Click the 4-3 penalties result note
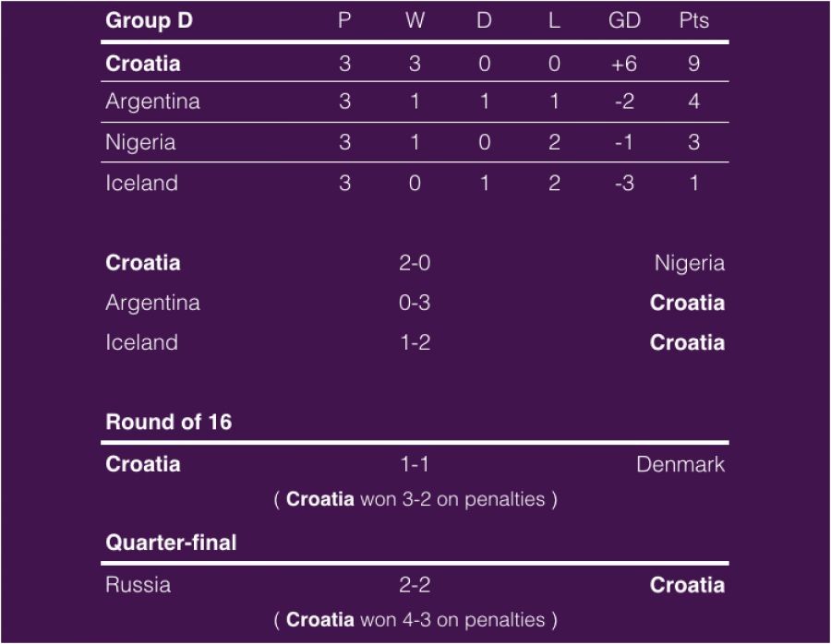Viewport: 831px width, 644px height. coord(415,619)
